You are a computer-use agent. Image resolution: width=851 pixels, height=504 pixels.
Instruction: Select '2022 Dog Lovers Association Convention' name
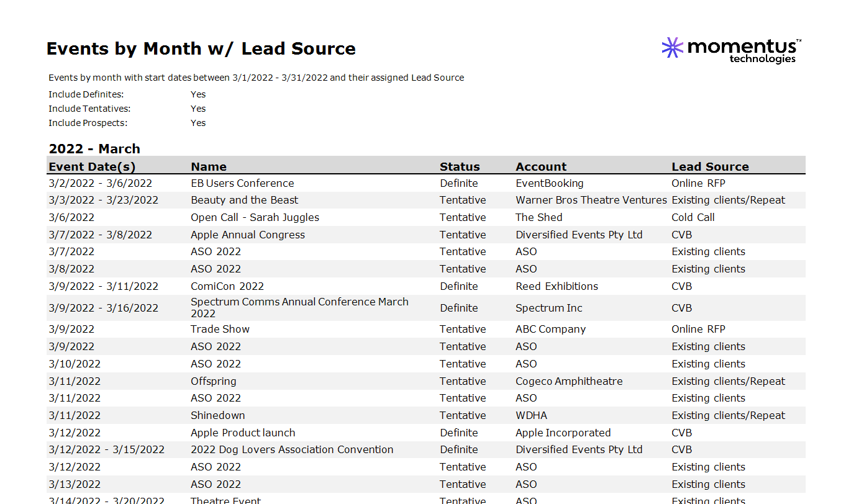pos(292,449)
